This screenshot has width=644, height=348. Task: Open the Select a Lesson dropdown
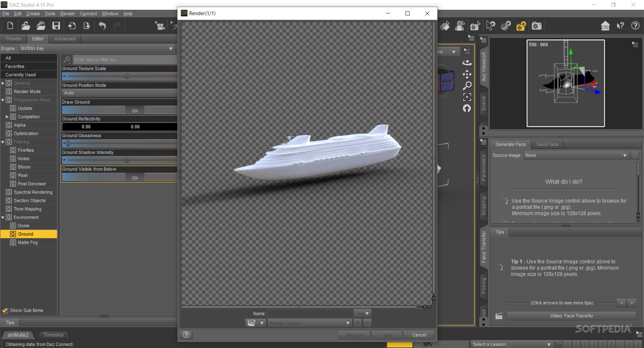pos(512,344)
